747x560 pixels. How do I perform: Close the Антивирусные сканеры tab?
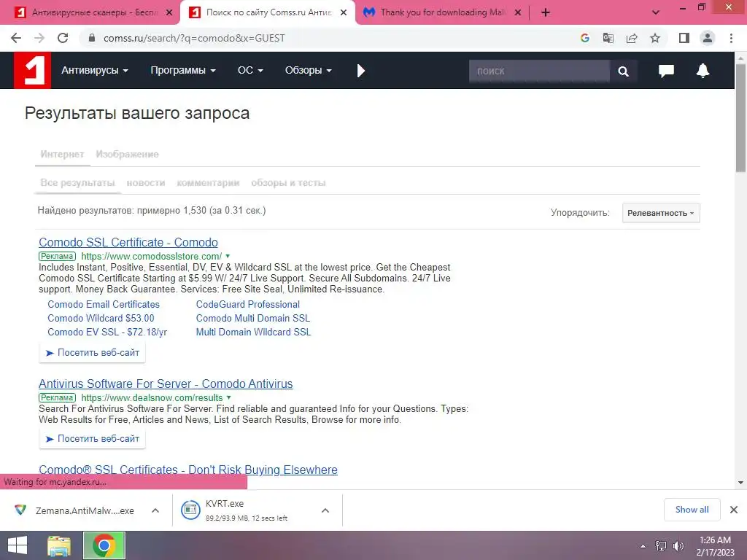coord(169,13)
